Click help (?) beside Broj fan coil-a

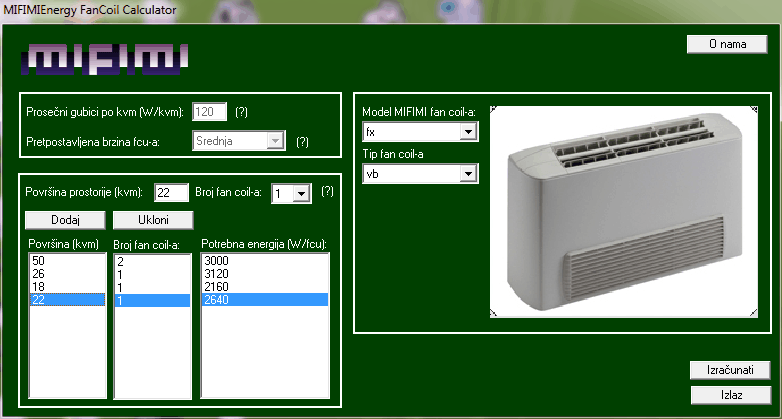pos(327,192)
